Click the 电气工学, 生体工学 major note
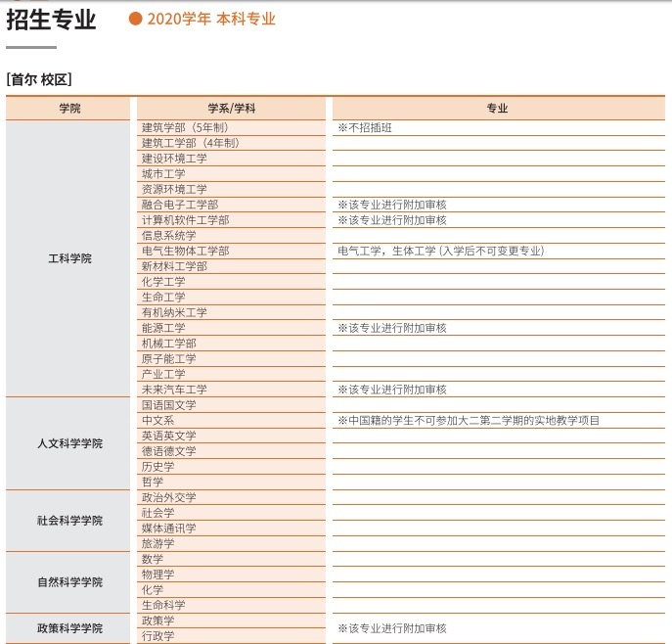Image resolution: width=672 pixels, height=644 pixels. (x=440, y=251)
